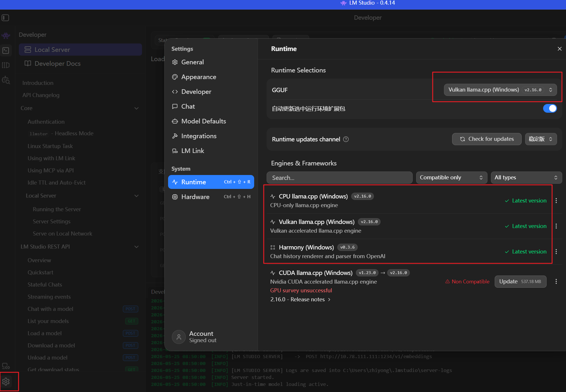Open Running the Server docs page
The height and width of the screenshot is (392, 566).
[x=57, y=209]
